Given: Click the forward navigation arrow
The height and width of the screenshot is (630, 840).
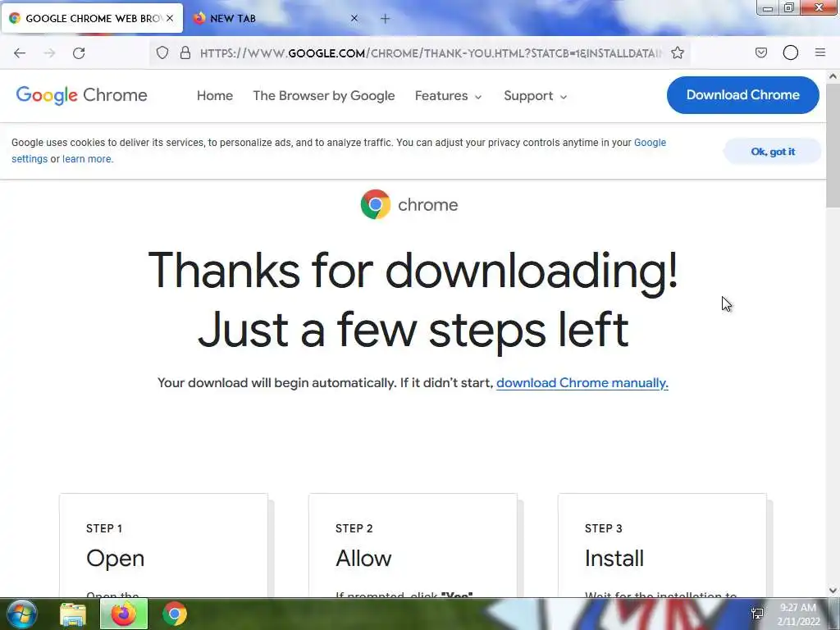Looking at the screenshot, I should coord(49,53).
